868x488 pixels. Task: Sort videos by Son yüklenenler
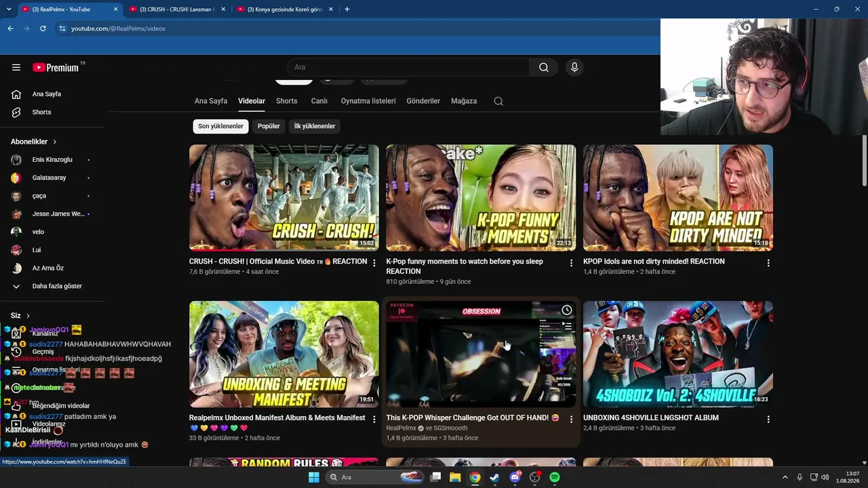click(x=220, y=126)
